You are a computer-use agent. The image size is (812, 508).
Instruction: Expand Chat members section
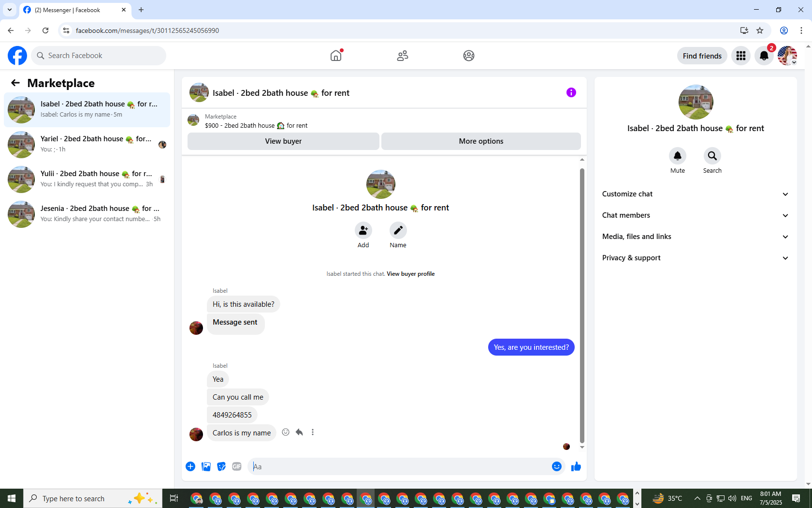[696, 215]
